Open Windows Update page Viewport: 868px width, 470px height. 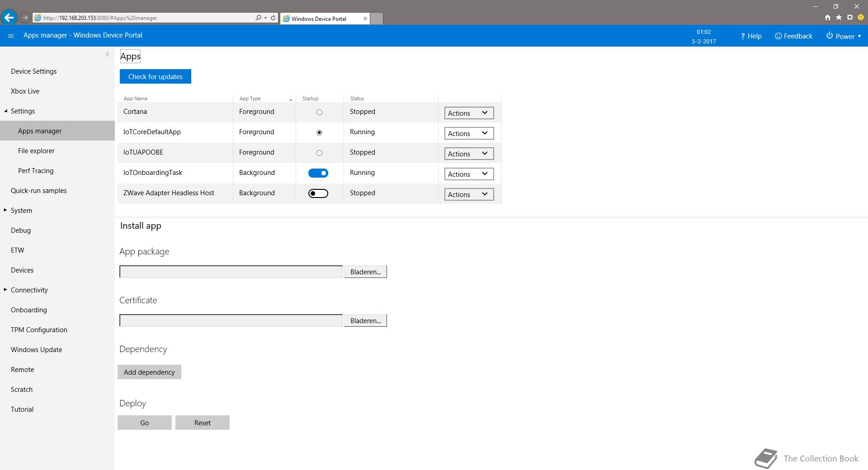tap(37, 350)
